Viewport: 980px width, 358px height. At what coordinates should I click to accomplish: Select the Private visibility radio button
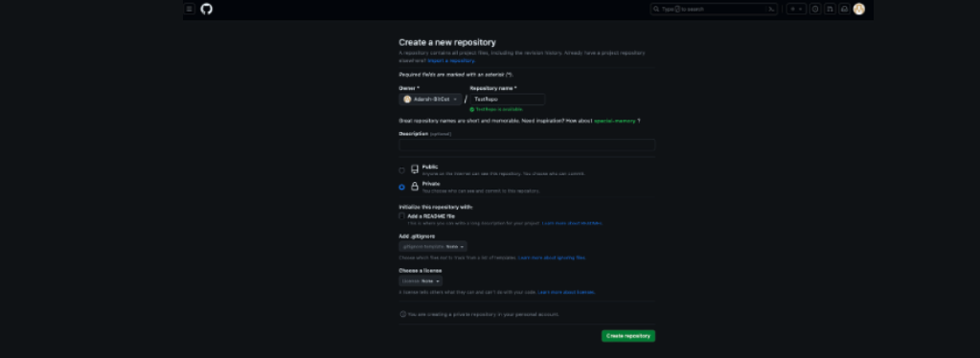[x=402, y=187]
